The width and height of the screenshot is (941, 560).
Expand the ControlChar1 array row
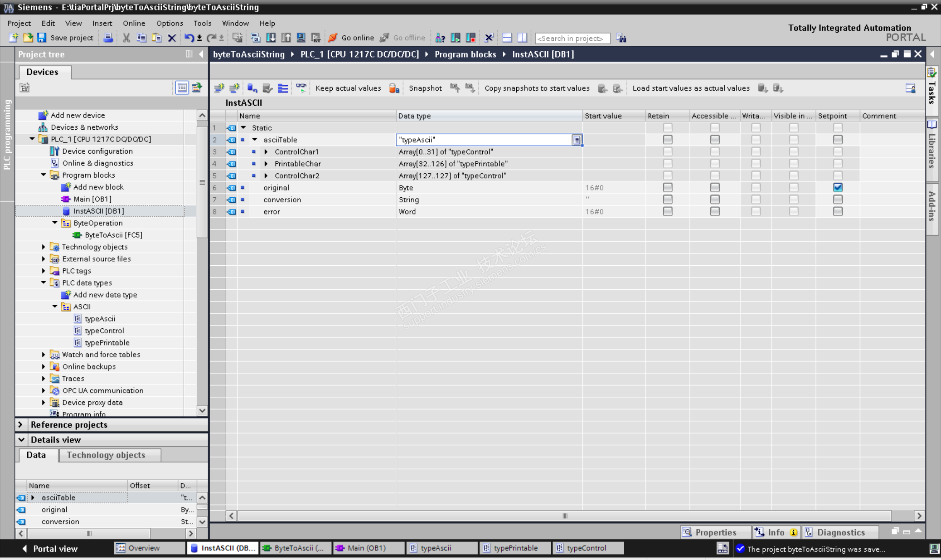[x=266, y=152]
